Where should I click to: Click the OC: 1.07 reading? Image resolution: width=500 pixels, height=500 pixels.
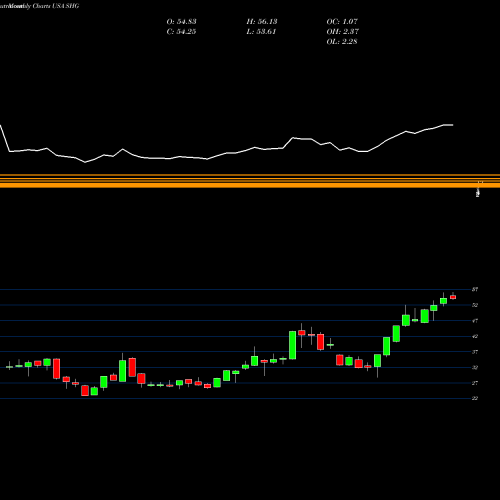(x=342, y=22)
